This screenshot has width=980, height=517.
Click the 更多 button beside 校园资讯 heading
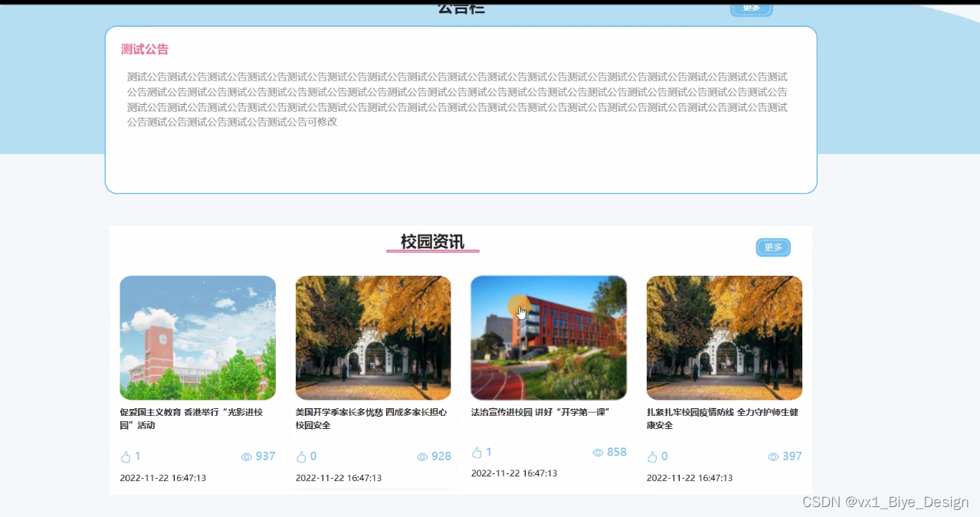[773, 247]
